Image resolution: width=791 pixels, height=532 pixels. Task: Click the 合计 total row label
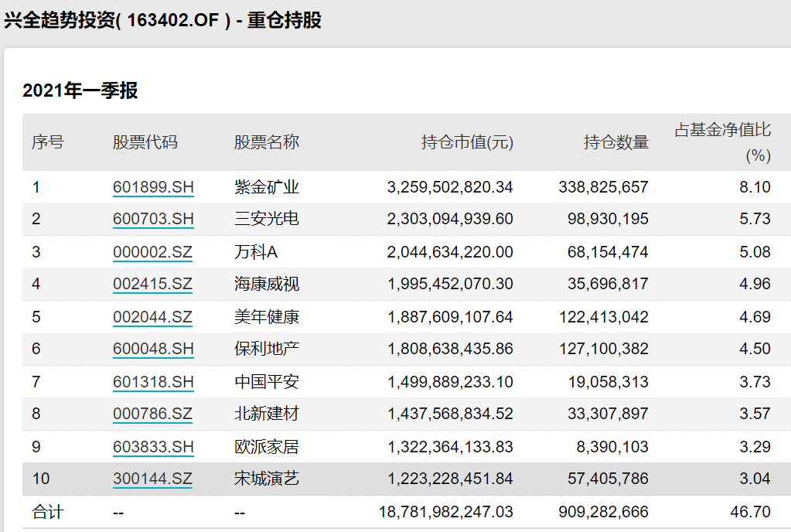click(48, 512)
